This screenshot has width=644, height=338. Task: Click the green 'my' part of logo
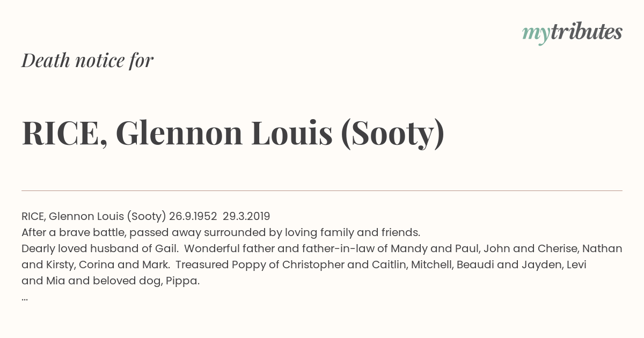[536, 34]
